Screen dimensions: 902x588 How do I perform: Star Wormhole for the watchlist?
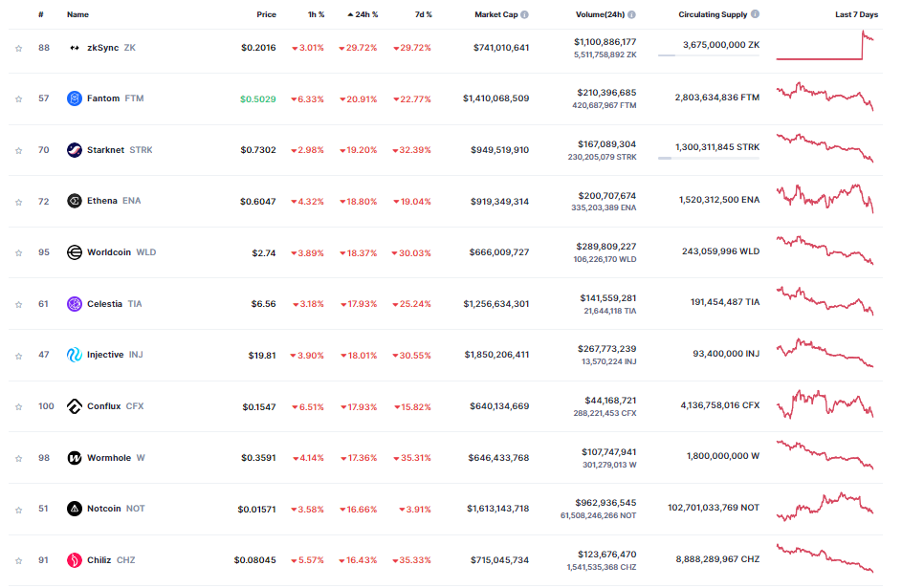coord(19,458)
